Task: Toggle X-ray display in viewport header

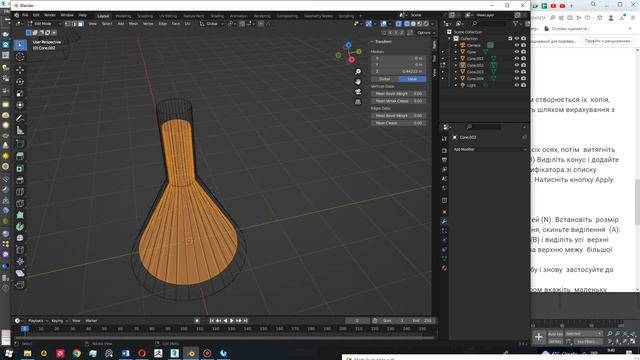Action: coord(398,24)
